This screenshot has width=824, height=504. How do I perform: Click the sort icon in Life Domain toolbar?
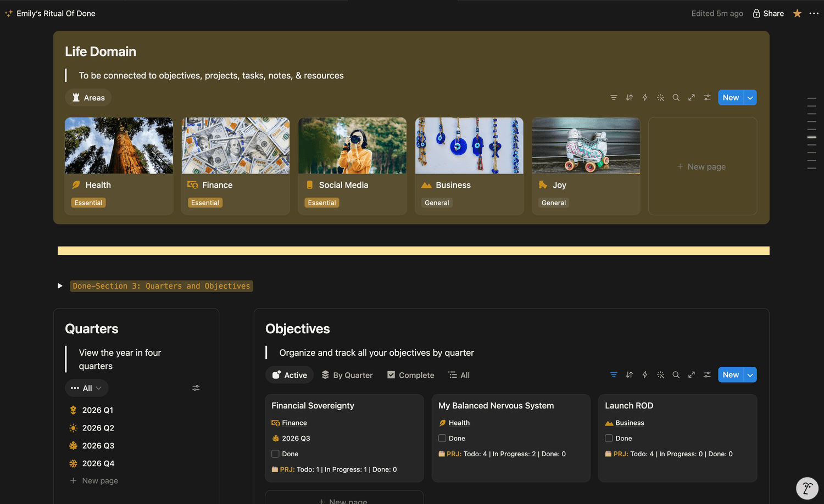pyautogui.click(x=630, y=98)
